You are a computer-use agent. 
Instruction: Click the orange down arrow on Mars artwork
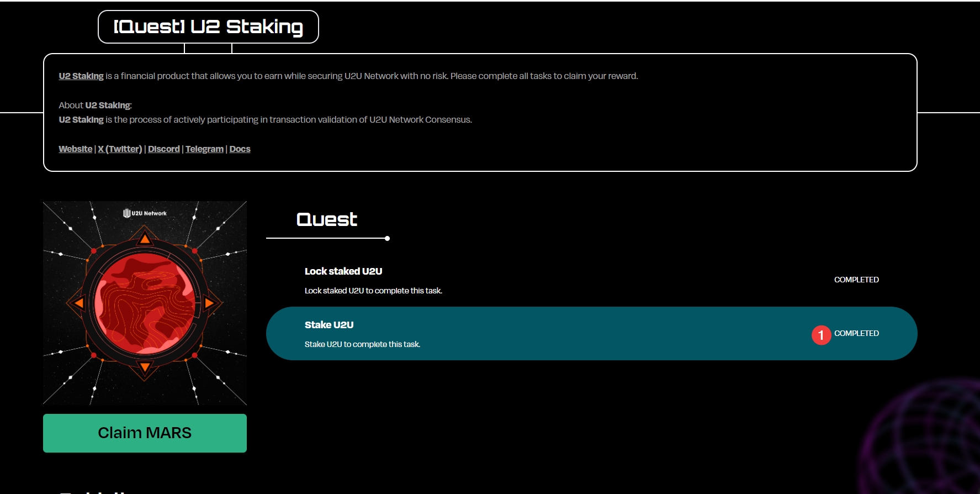145,367
